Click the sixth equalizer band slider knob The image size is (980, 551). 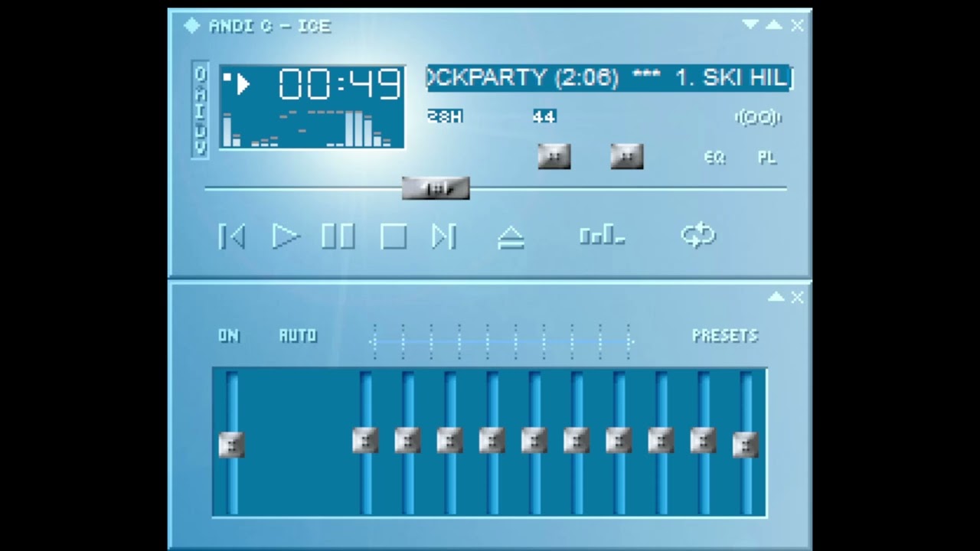576,440
